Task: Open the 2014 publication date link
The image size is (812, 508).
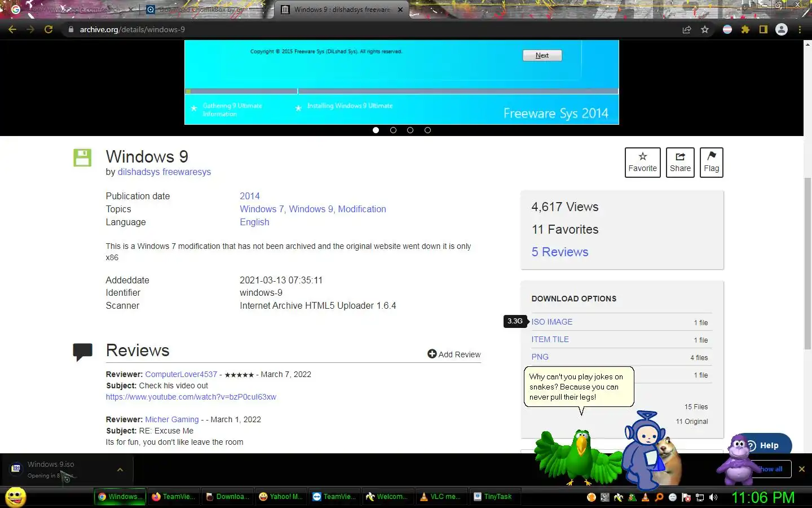Action: (249, 196)
